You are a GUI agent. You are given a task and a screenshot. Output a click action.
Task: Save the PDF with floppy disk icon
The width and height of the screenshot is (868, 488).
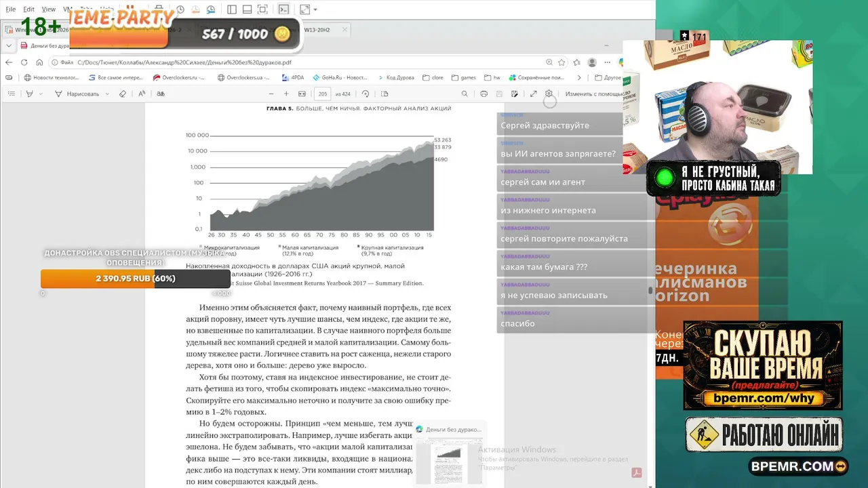pyautogui.click(x=499, y=94)
